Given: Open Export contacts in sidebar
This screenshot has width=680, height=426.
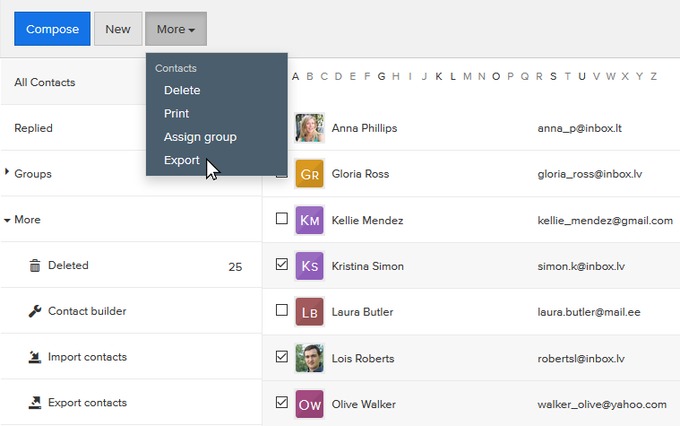Looking at the screenshot, I should tap(87, 403).
